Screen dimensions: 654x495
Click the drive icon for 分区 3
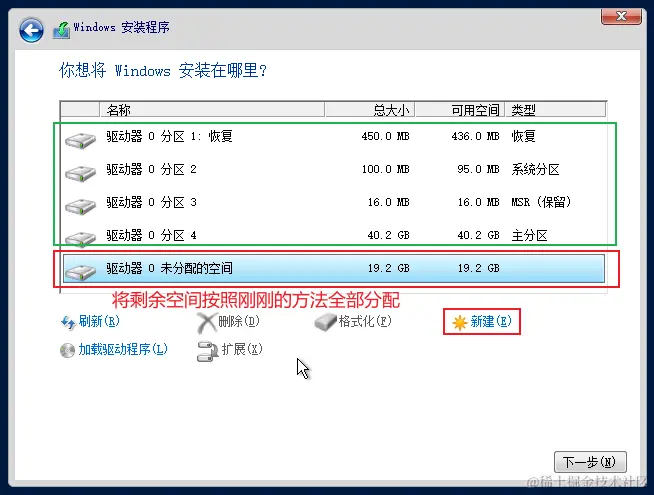tap(80, 206)
